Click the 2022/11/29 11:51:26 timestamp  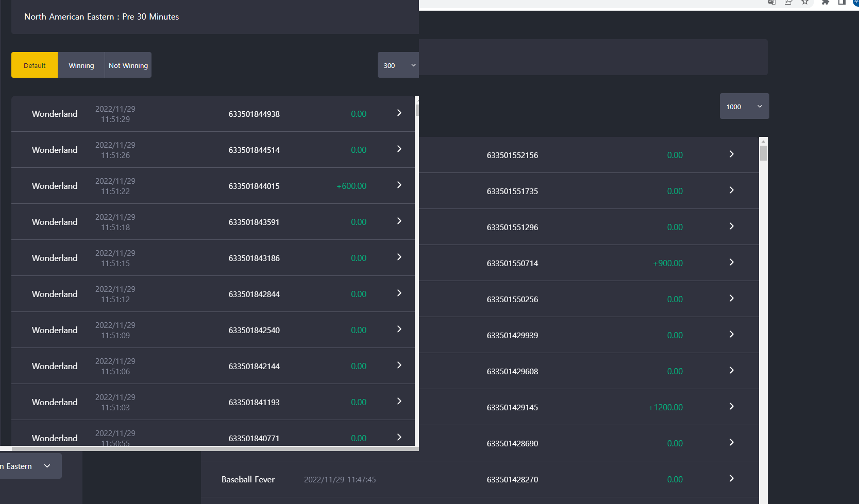coord(115,150)
